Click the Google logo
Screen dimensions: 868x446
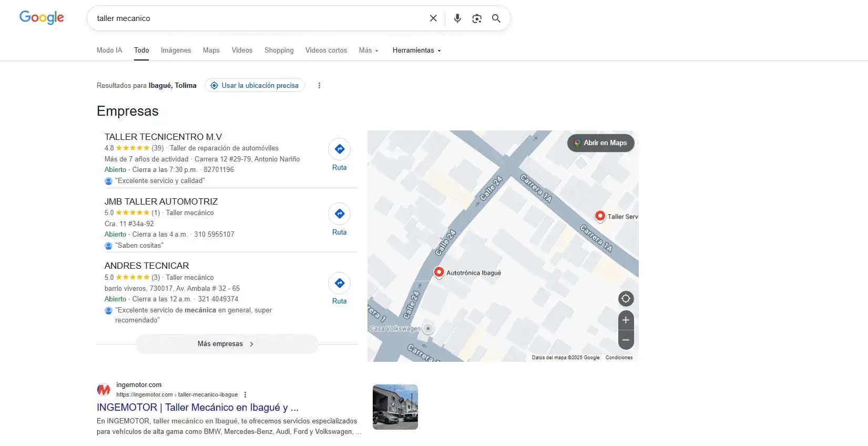pyautogui.click(x=42, y=17)
